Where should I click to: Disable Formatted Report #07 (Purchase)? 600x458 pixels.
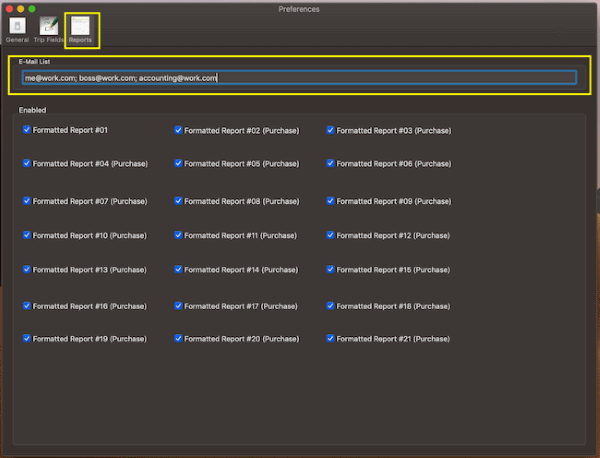click(x=27, y=201)
